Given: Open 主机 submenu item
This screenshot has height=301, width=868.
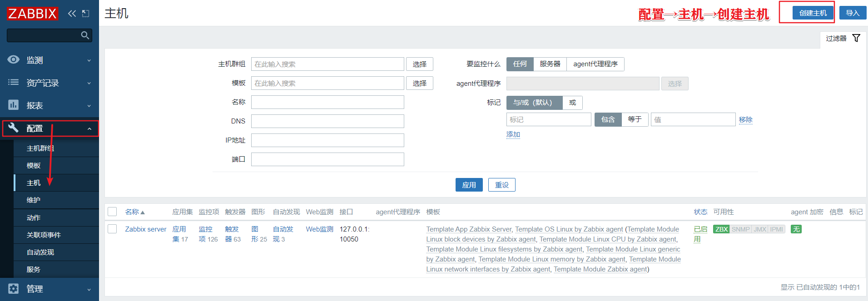Looking at the screenshot, I should tap(56, 183).
